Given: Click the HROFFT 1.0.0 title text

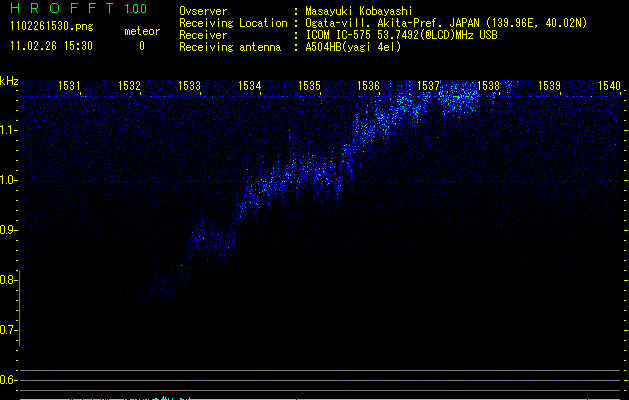Looking at the screenshot, I should tap(79, 8).
